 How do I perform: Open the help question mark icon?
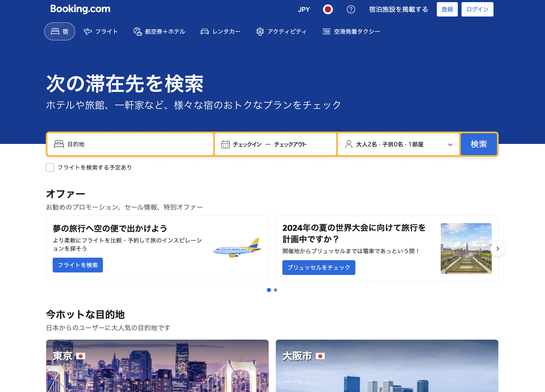351,9
